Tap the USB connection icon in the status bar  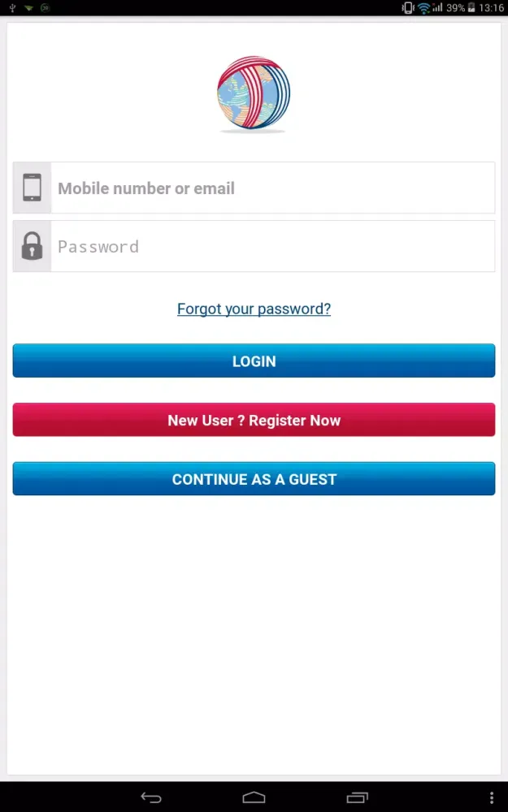[12, 8]
